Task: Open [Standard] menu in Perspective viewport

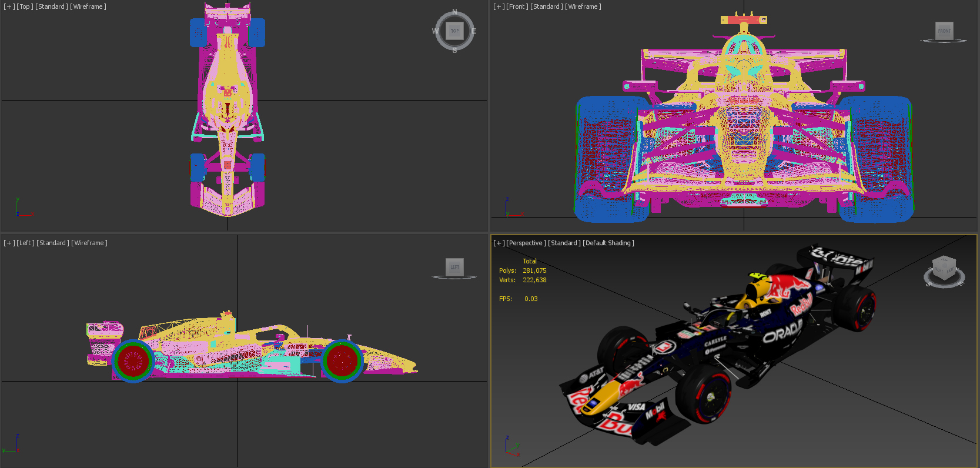Action: pyautogui.click(x=564, y=243)
